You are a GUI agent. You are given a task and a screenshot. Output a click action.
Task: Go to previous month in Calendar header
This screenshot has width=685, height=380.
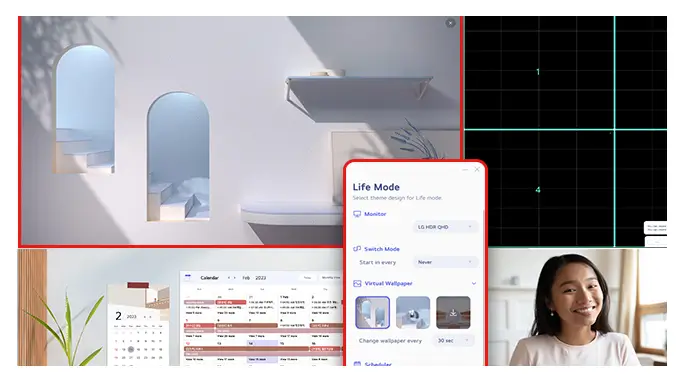pos(228,278)
